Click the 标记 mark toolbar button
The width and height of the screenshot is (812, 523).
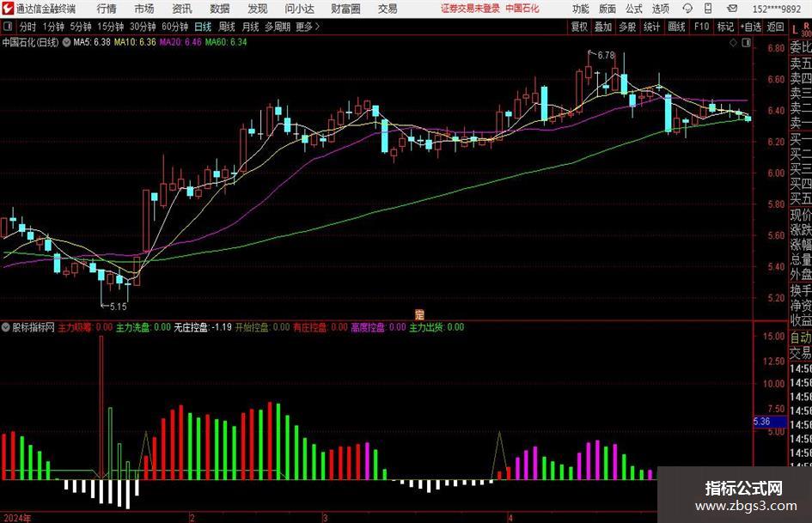[725, 27]
